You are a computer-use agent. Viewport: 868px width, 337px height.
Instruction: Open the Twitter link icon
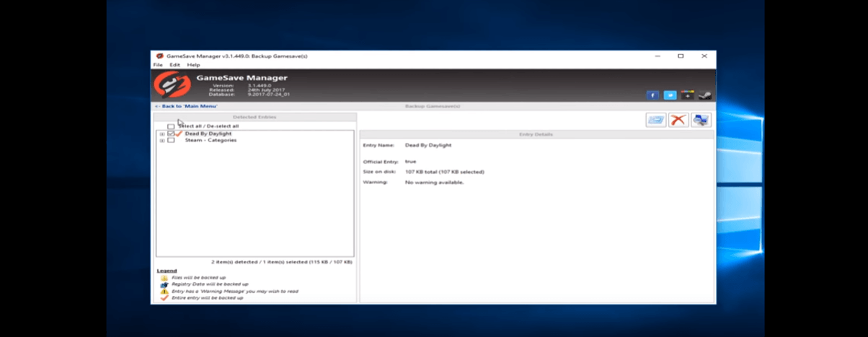pyautogui.click(x=670, y=95)
